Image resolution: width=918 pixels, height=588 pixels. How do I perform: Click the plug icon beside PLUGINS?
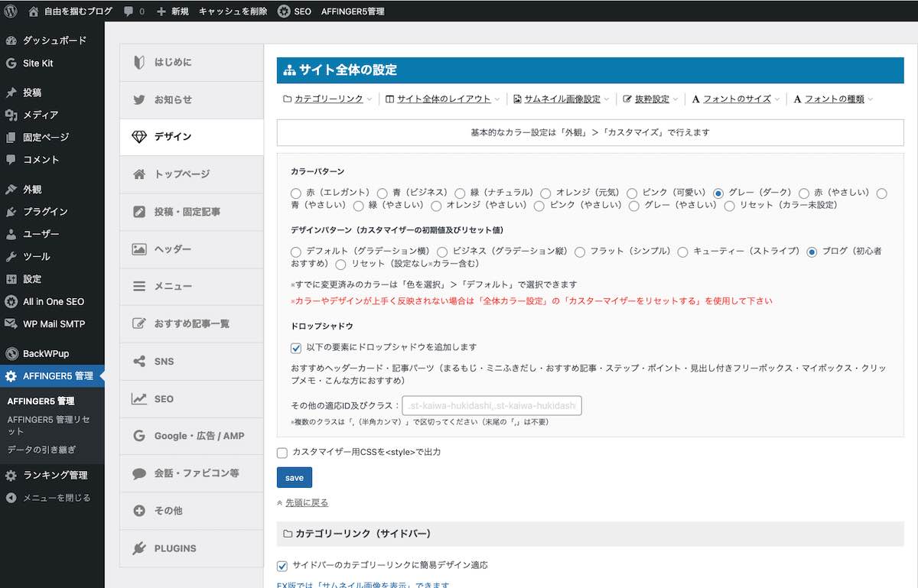138,548
